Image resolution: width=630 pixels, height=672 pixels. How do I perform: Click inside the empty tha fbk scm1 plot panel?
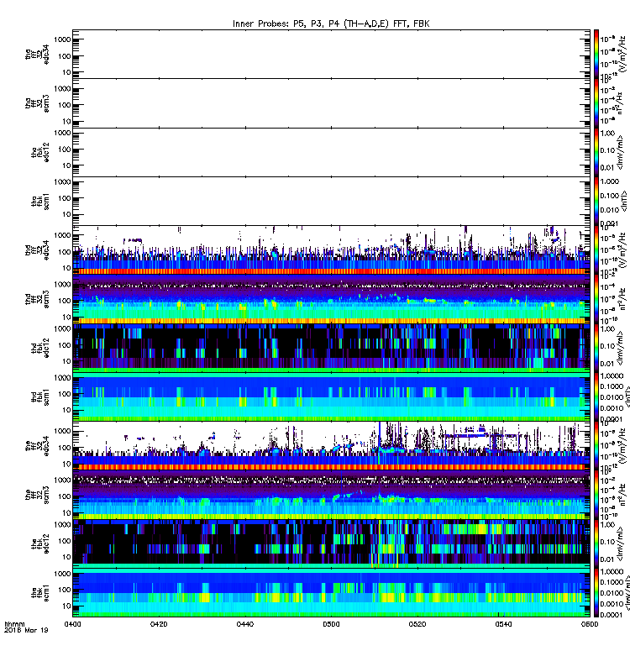(331, 202)
